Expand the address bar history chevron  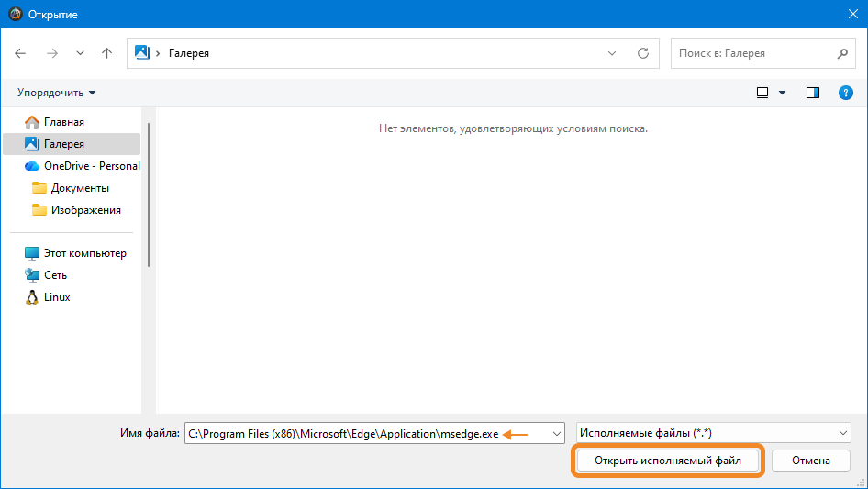612,53
